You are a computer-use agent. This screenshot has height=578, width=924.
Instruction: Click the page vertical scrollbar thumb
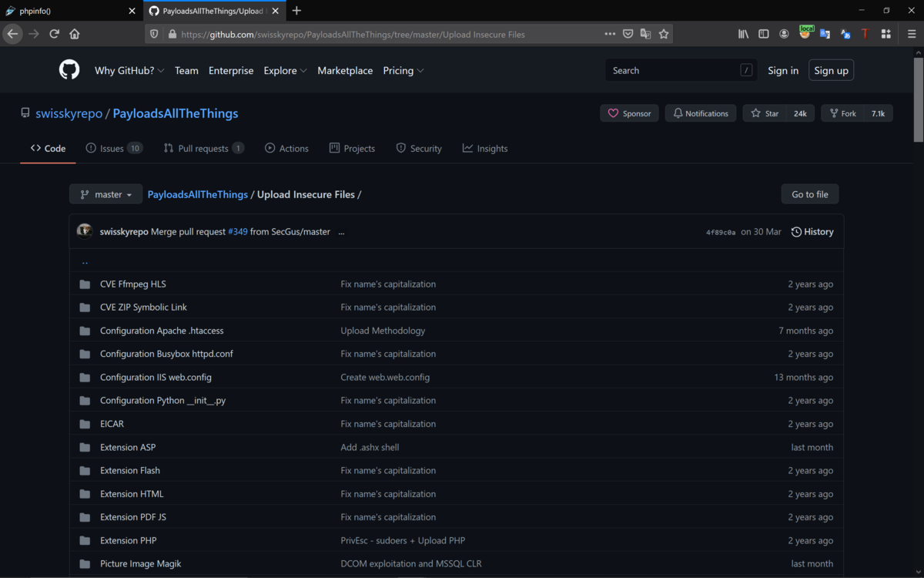click(918, 100)
